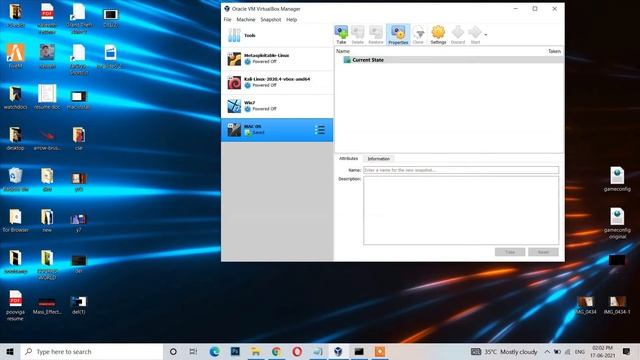Click the Delete snapshot toolbar icon
Image resolution: width=640 pixels, height=360 pixels.
coord(358,35)
